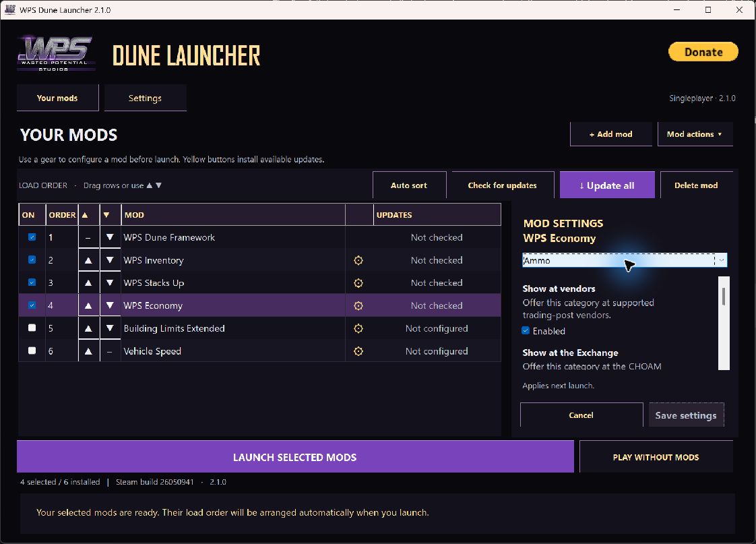
Task: Open settings gear for WPS Economy
Action: click(358, 306)
